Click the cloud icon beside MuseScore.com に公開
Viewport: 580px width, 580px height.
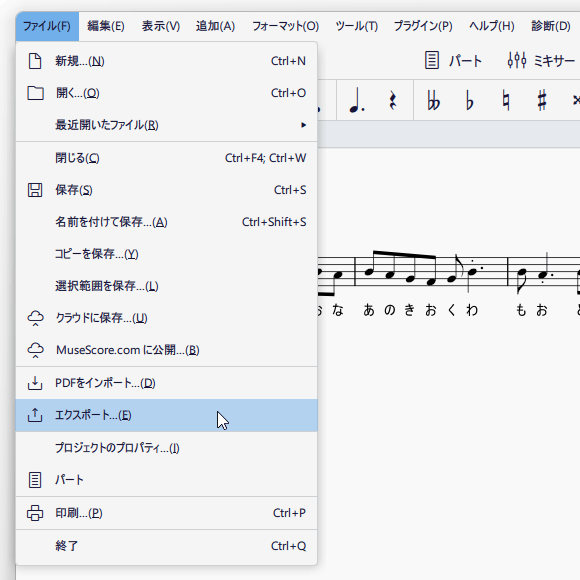coord(35,350)
